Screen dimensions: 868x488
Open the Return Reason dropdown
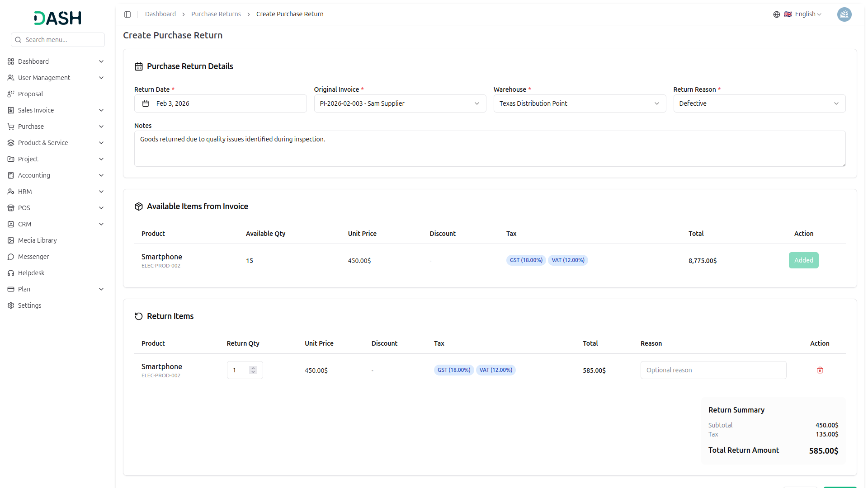pyautogui.click(x=759, y=103)
